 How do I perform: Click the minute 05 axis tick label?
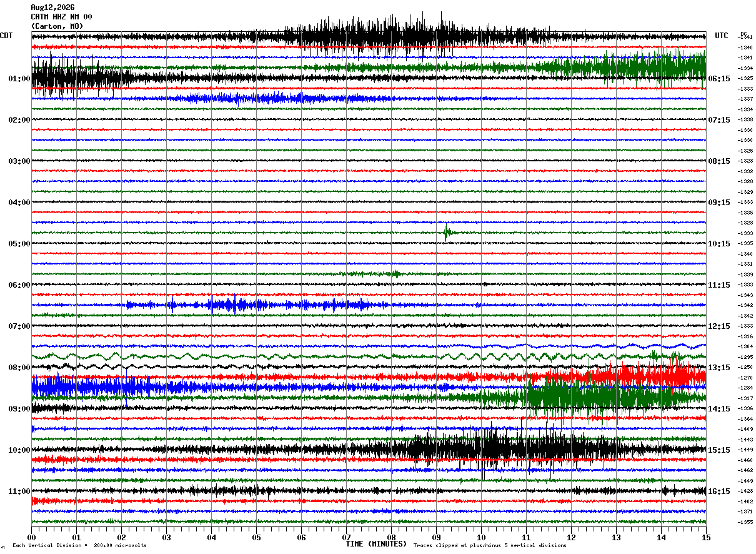click(x=256, y=537)
